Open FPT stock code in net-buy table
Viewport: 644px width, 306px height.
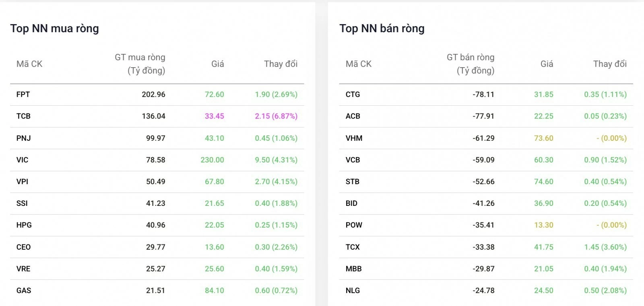pyautogui.click(x=23, y=94)
